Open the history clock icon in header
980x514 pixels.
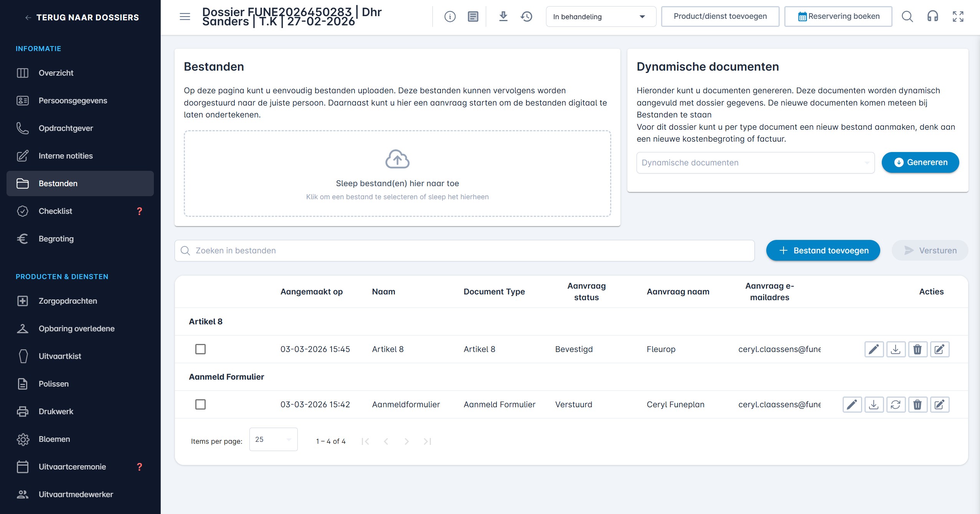point(526,17)
